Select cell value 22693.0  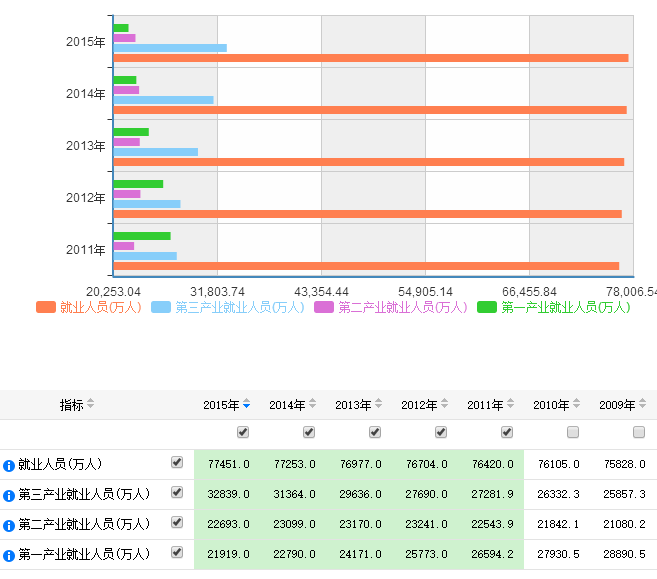coord(229,524)
